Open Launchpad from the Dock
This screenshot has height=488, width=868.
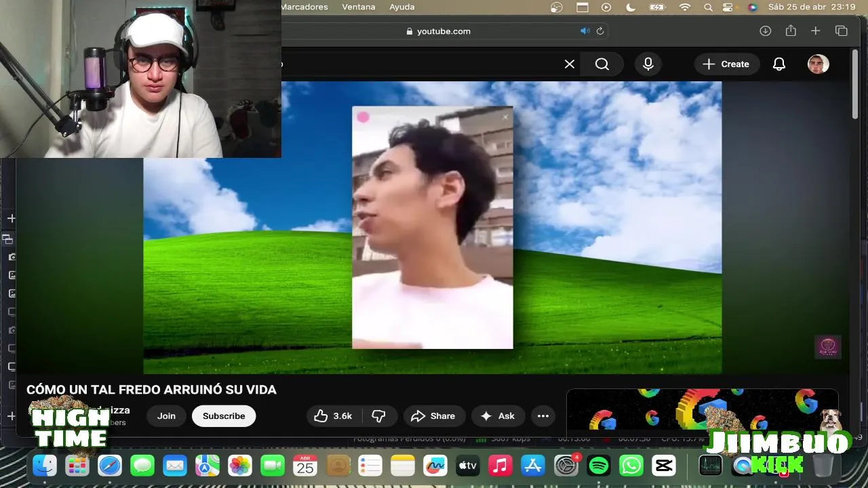click(x=77, y=466)
